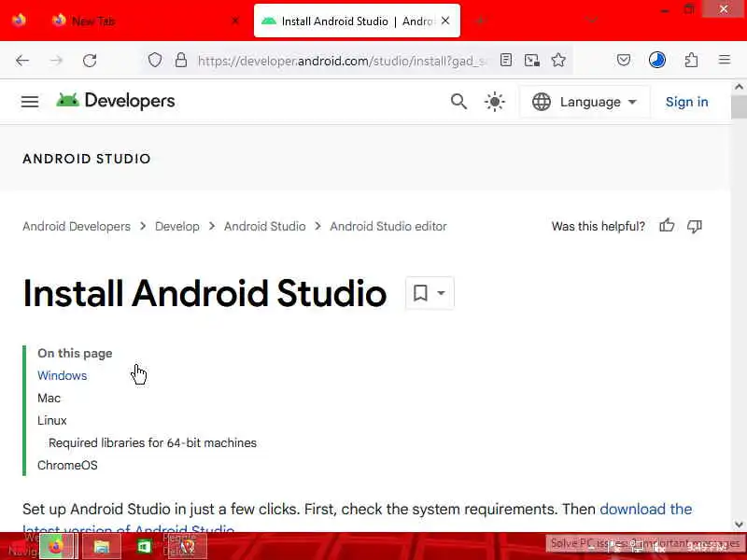
Task: Click scrollbar up arrow
Action: 739,87
